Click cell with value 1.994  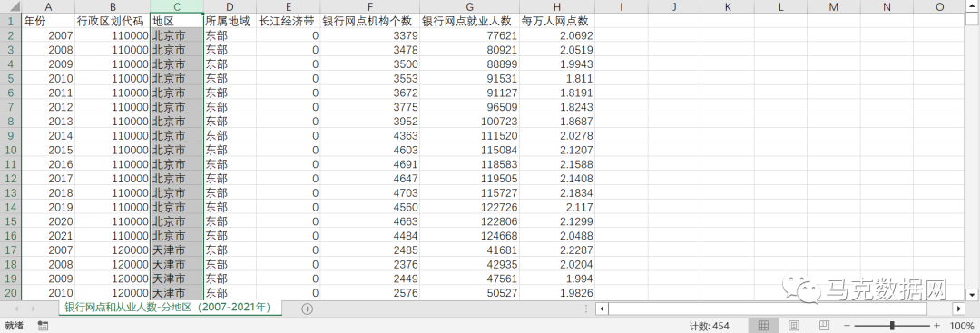(557, 279)
